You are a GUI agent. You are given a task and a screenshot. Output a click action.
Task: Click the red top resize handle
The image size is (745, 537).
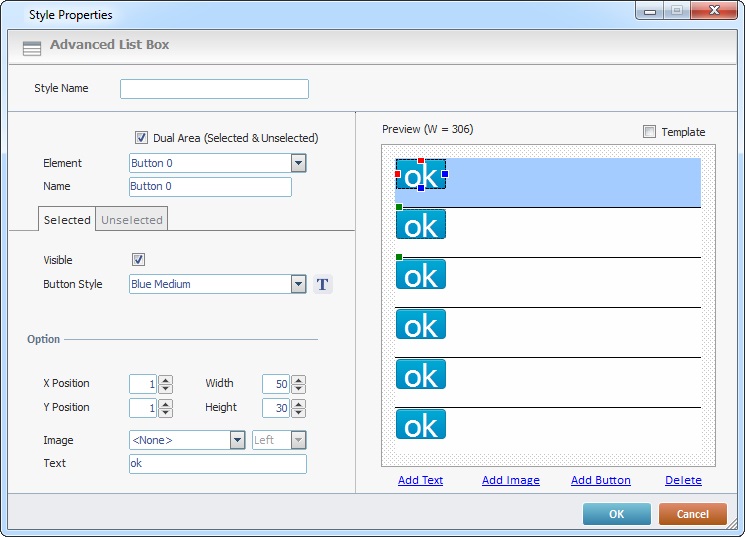tap(421, 161)
